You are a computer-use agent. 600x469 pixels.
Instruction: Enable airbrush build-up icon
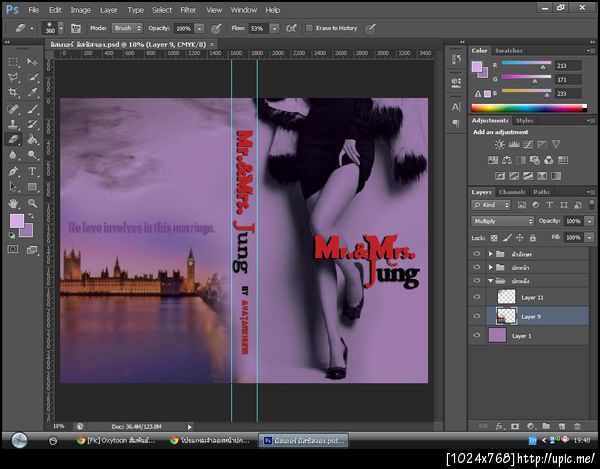pyautogui.click(x=291, y=28)
